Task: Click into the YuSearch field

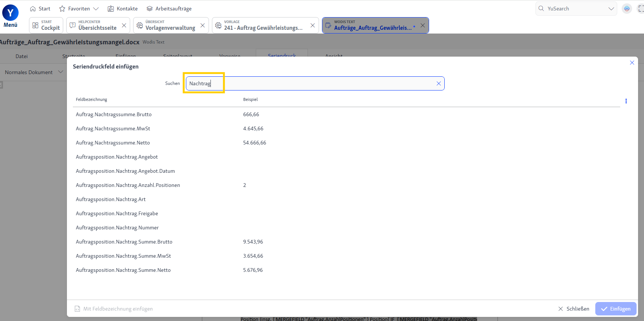Action: (576, 9)
